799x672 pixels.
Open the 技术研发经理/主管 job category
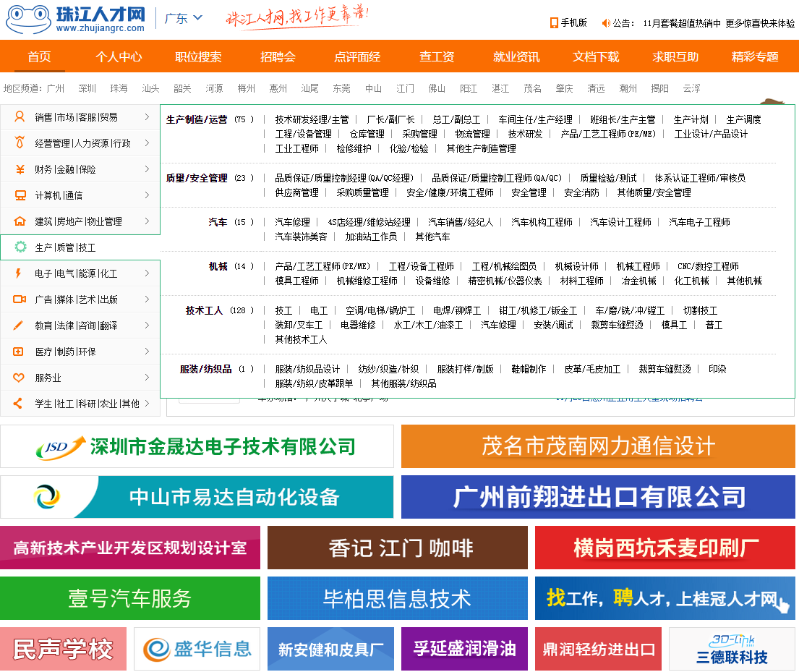coord(312,119)
